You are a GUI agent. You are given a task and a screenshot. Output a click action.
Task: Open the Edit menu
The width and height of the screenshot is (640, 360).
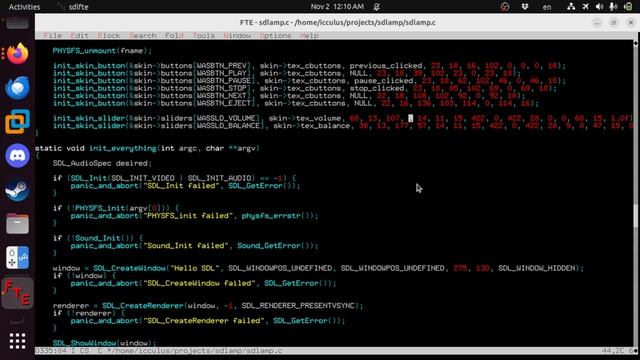coord(79,36)
